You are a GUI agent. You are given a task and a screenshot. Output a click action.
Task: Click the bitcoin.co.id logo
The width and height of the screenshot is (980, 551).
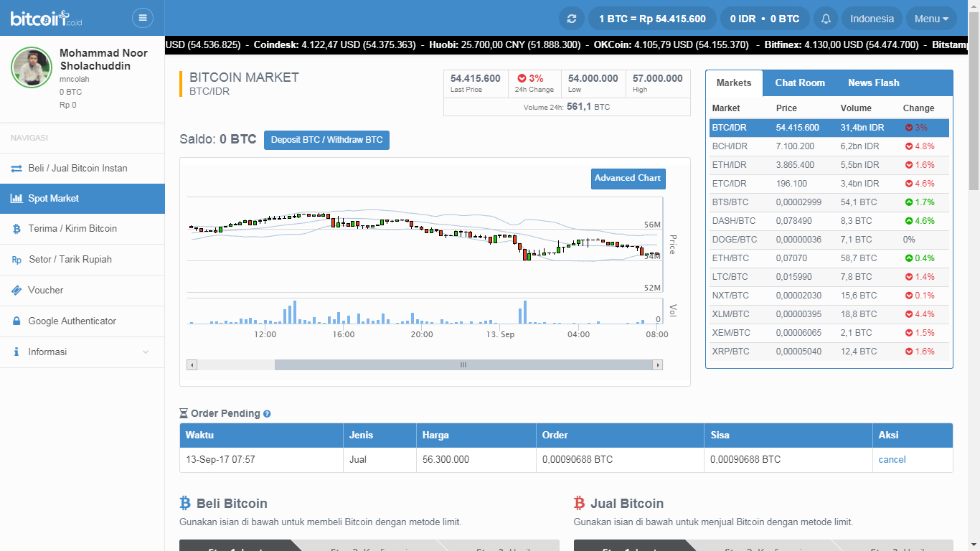(x=47, y=18)
